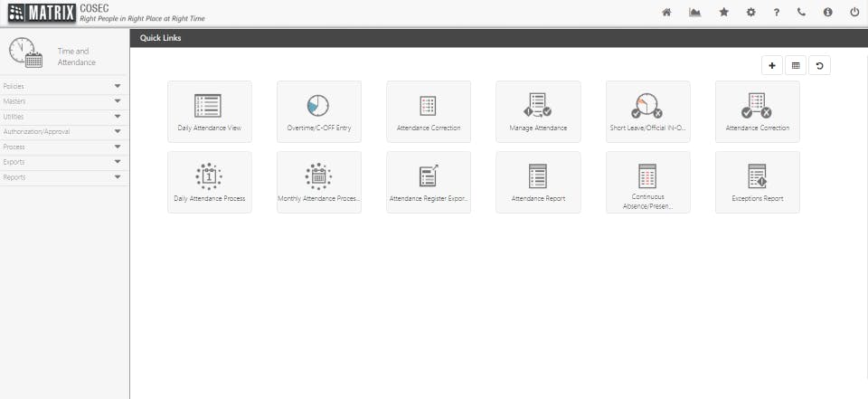Go to the Home icon in header

click(x=666, y=12)
